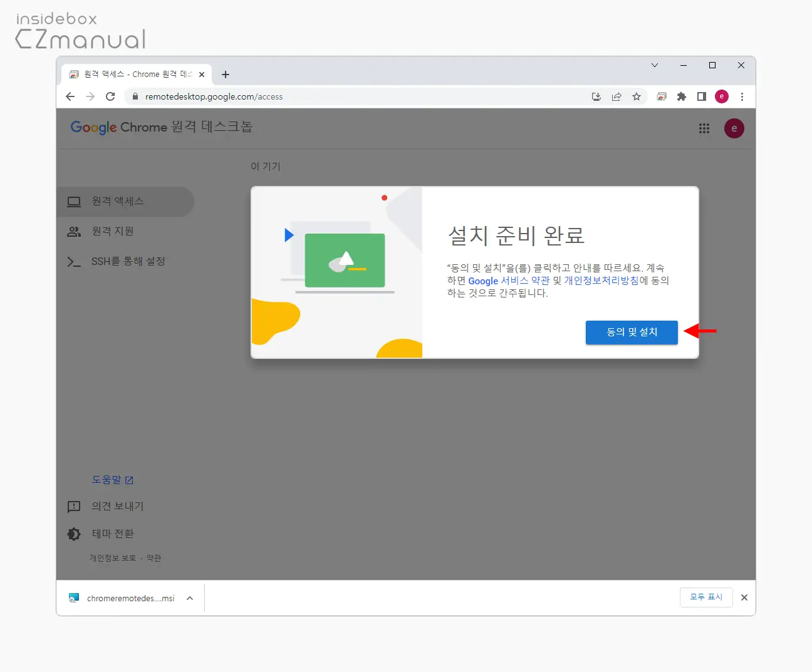Open downloaded chromeremotedes....msi file

point(122,598)
